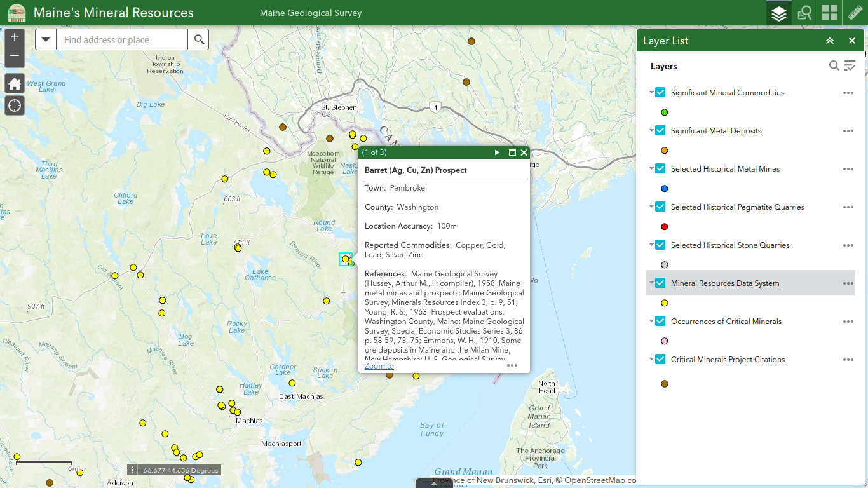Toggle Significant Metal Deposits layer checkbox
868x488 pixels.
pyautogui.click(x=660, y=130)
